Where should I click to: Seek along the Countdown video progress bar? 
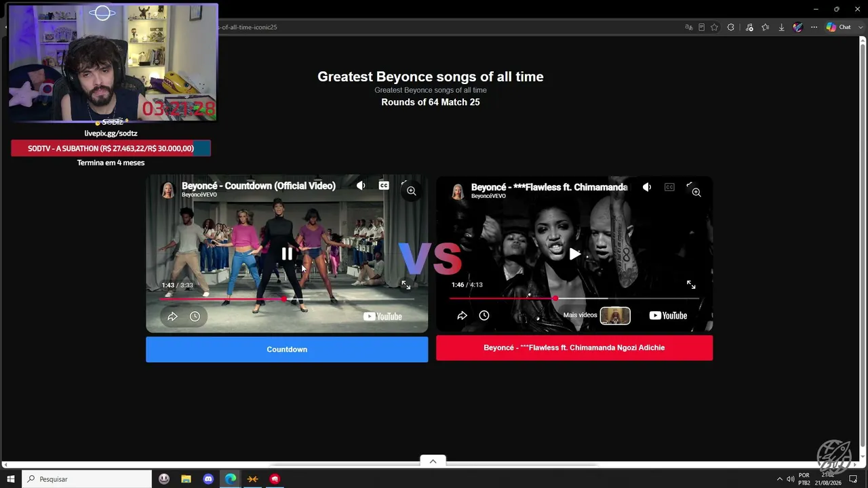[287, 299]
